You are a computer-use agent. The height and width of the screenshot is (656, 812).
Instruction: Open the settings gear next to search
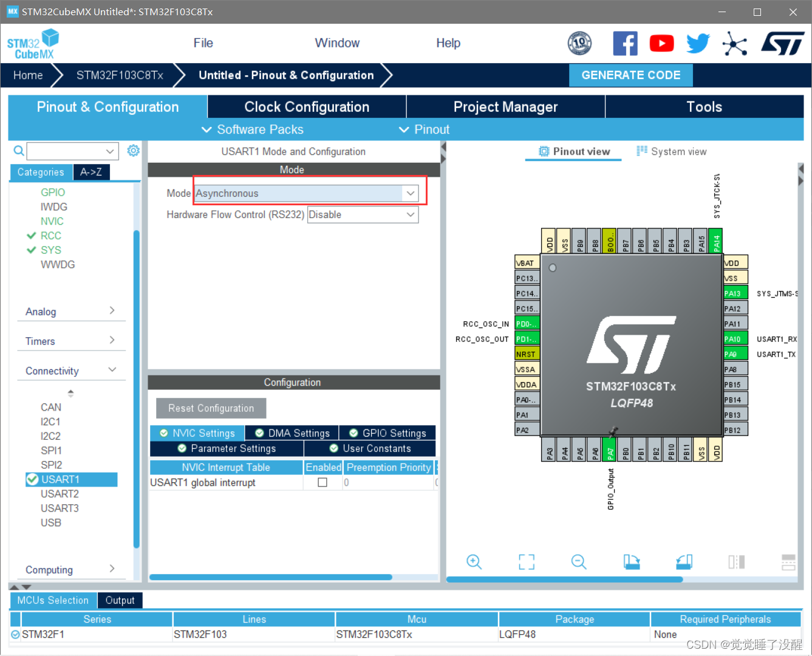click(x=134, y=151)
